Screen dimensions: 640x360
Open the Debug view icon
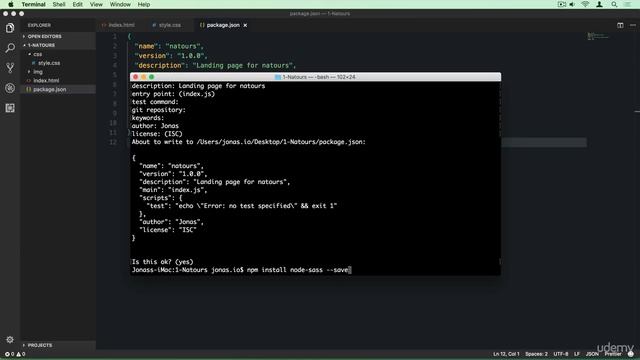(x=10, y=88)
